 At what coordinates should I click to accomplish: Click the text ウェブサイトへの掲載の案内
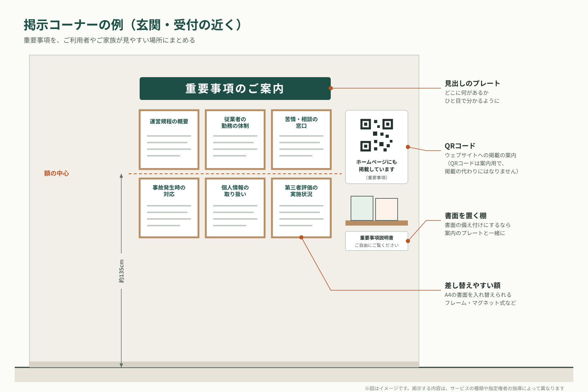(x=481, y=155)
